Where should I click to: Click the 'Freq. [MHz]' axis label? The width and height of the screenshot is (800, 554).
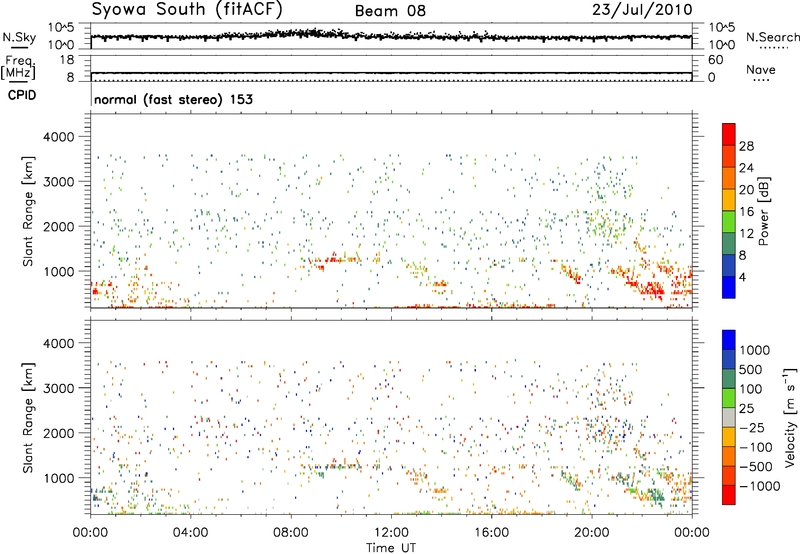click(19, 68)
